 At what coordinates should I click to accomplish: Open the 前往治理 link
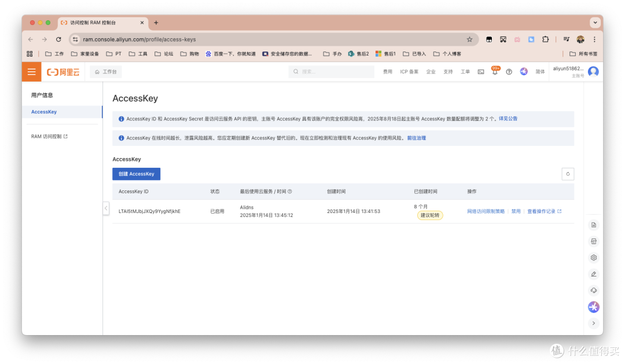pos(417,138)
